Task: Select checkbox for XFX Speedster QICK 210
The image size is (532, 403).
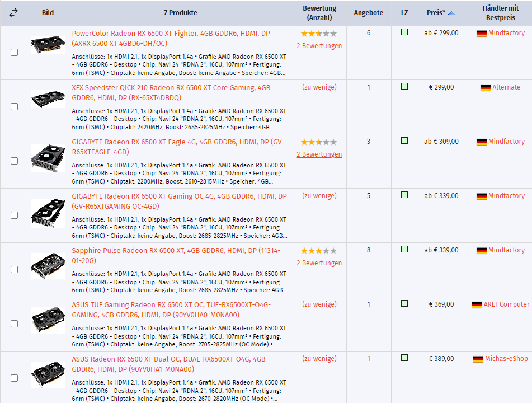Action: point(15,107)
